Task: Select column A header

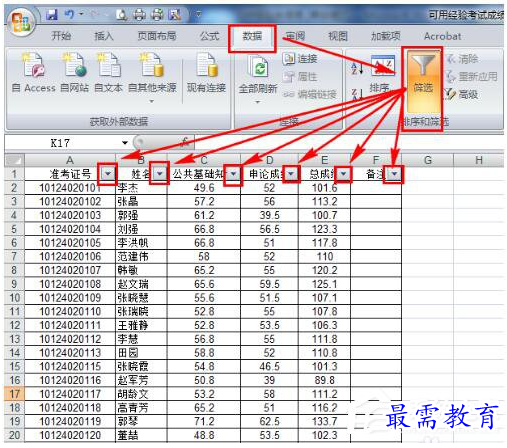Action: pos(70,160)
